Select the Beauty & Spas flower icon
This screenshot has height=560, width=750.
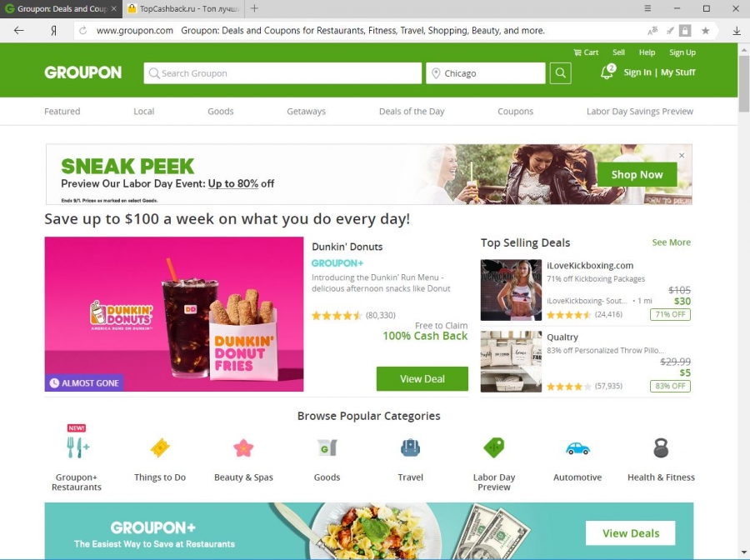243,448
